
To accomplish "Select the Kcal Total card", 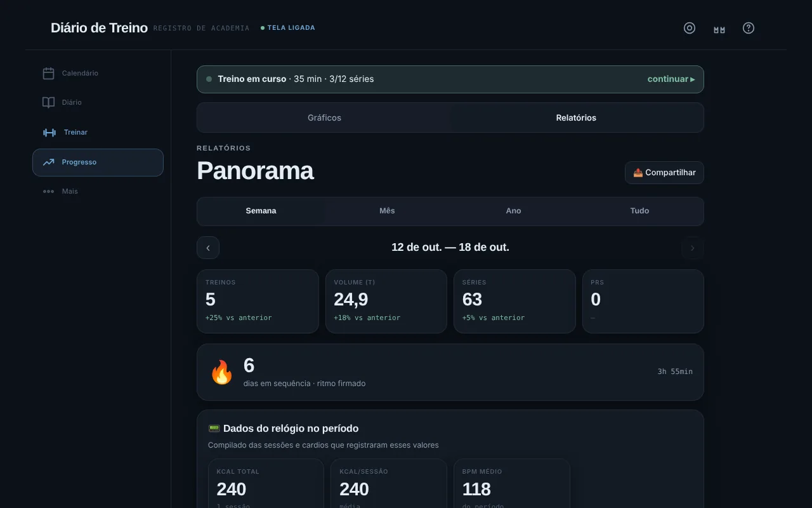I will click(266, 483).
